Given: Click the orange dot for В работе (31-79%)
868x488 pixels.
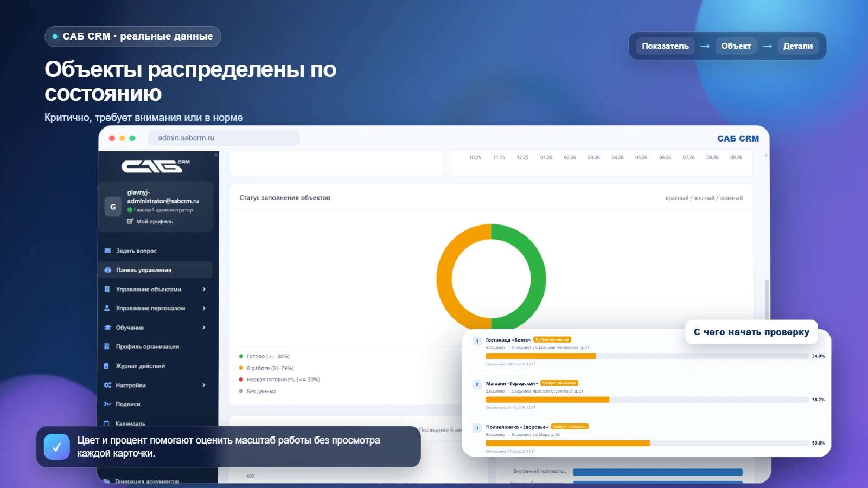Looking at the screenshot, I should point(241,368).
